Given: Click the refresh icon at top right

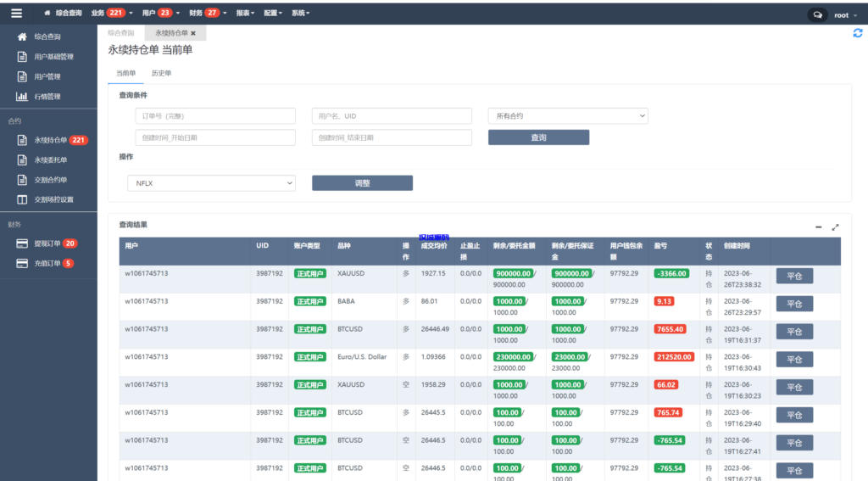Looking at the screenshot, I should (857, 33).
